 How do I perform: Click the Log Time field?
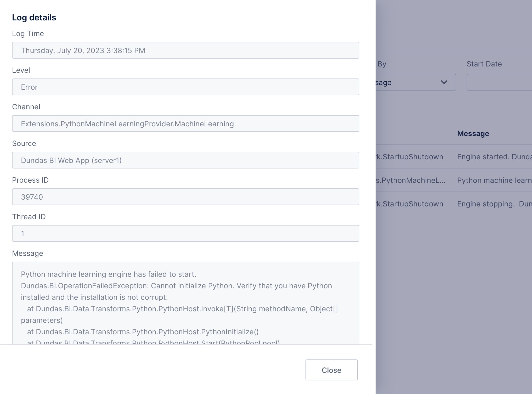point(185,50)
